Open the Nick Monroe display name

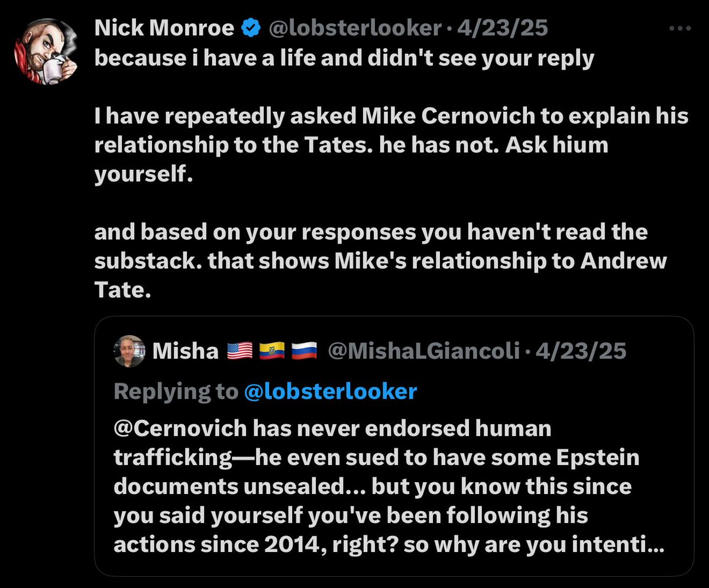tap(164, 28)
